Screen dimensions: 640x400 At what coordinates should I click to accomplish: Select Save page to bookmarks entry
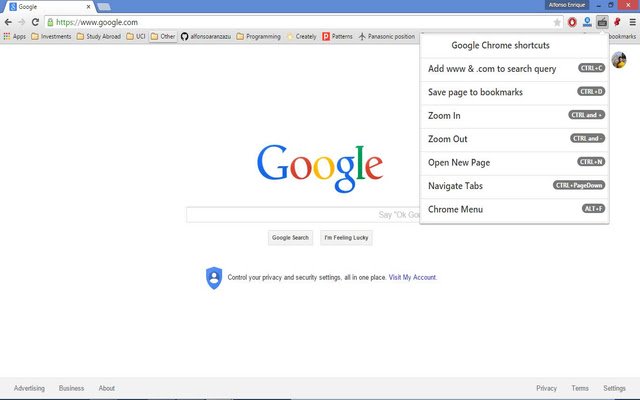coord(514,93)
